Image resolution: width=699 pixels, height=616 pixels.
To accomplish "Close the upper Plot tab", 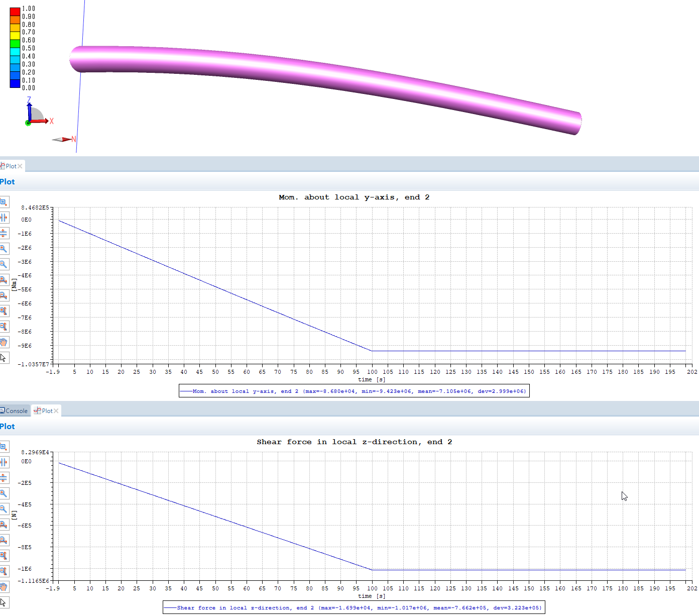I will point(20,166).
